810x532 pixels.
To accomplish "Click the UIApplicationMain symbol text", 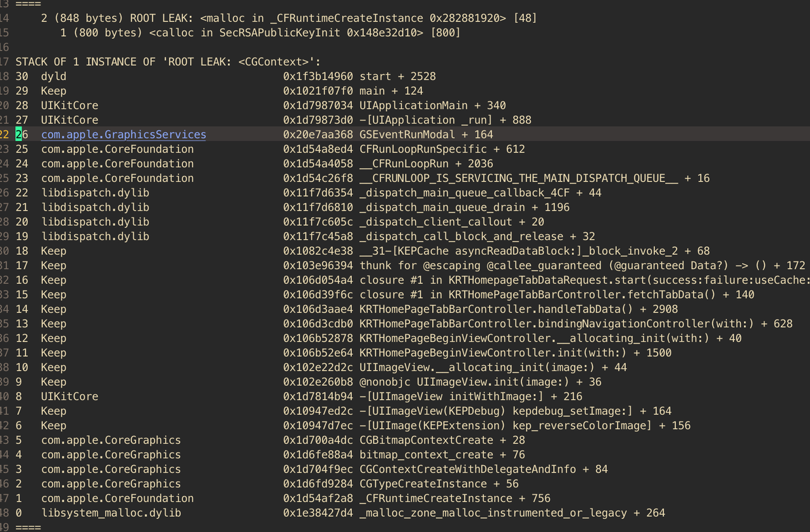I will [x=413, y=106].
